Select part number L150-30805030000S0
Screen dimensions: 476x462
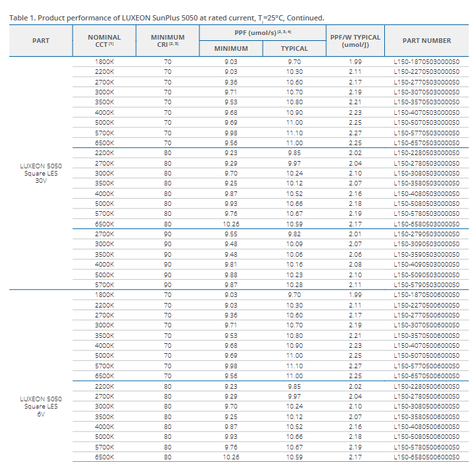pyautogui.click(x=426, y=174)
